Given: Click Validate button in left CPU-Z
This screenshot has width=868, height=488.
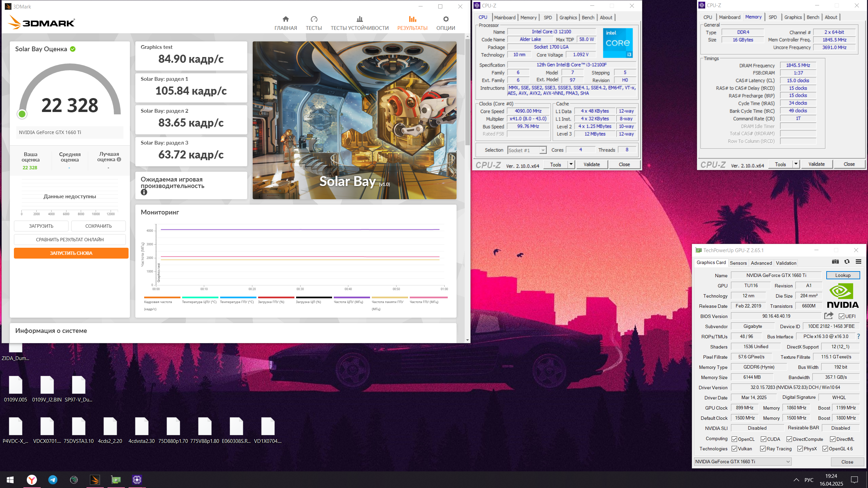Looking at the screenshot, I should pyautogui.click(x=592, y=165).
